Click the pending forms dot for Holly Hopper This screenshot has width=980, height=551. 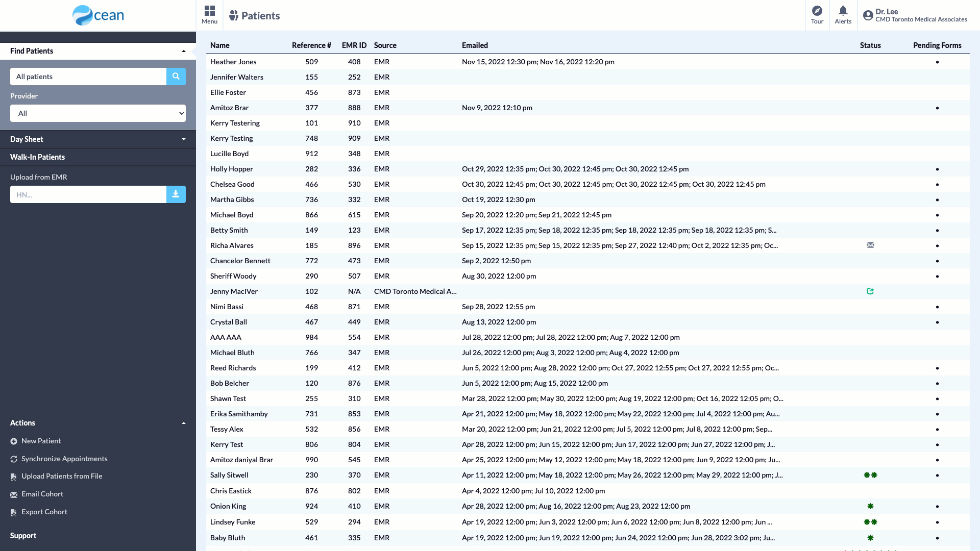point(937,169)
